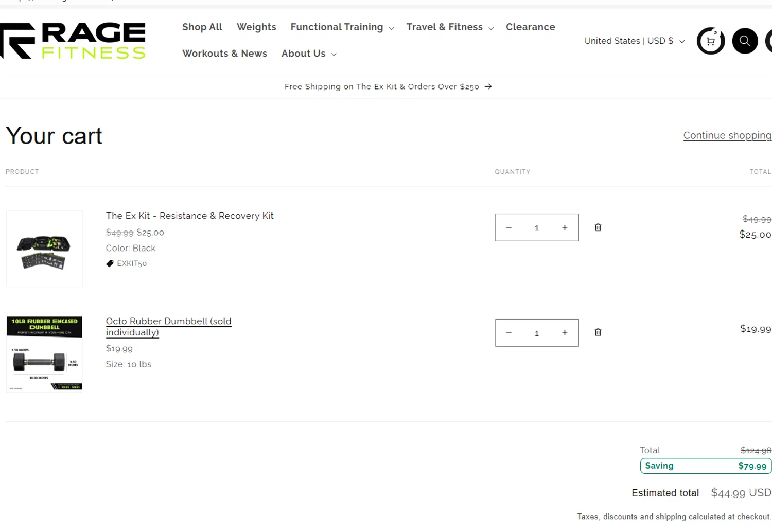
Task: Click the Saving $79.99 badge
Action: point(706,466)
